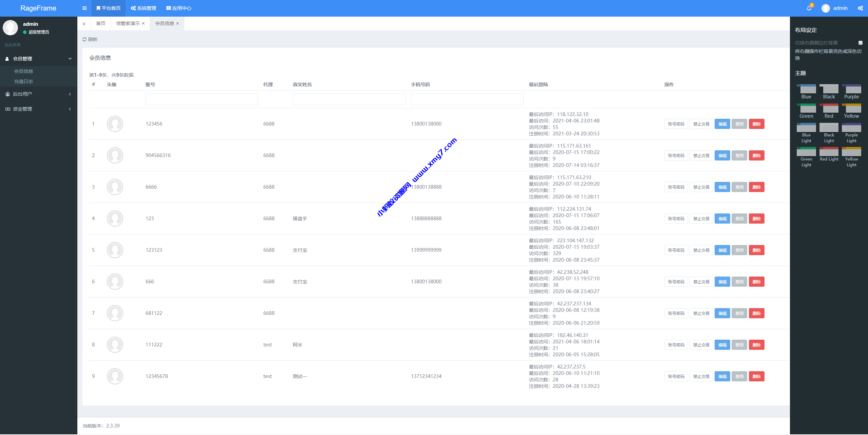Viewport: 868px width, 435px height.
Task: Click 账号密码 button for account 123123
Action: (676, 250)
